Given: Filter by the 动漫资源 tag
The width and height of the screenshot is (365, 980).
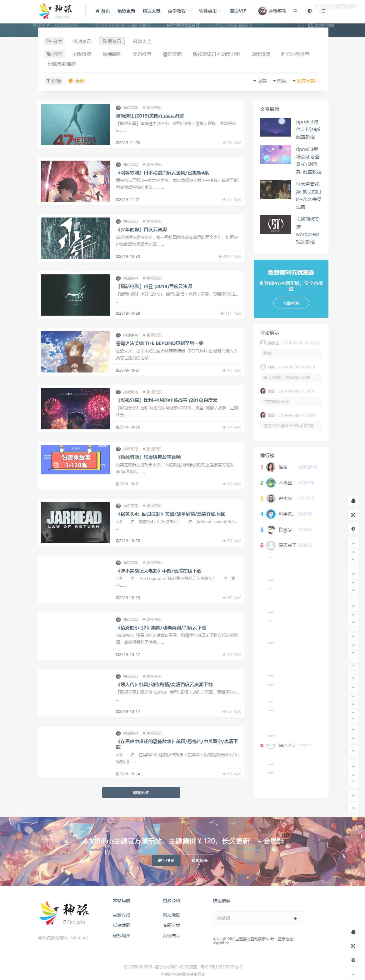Looking at the screenshot, I should (x=261, y=54).
